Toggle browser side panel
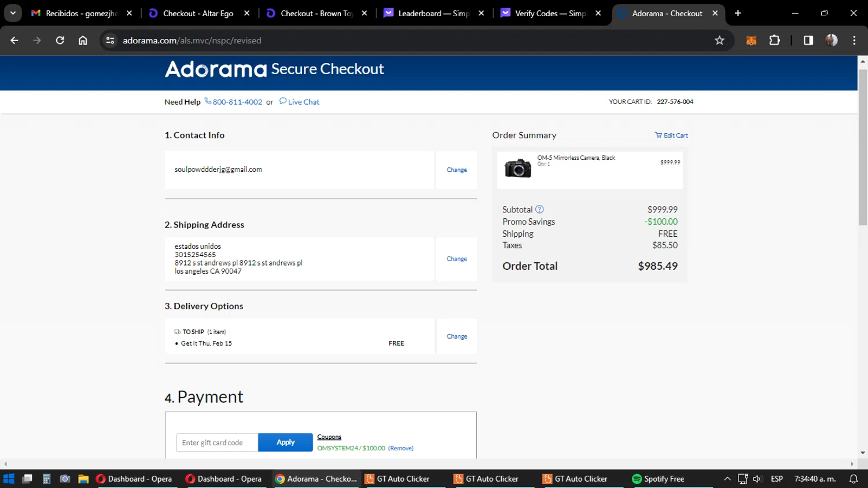Image resolution: width=868 pixels, height=488 pixels. point(808,40)
